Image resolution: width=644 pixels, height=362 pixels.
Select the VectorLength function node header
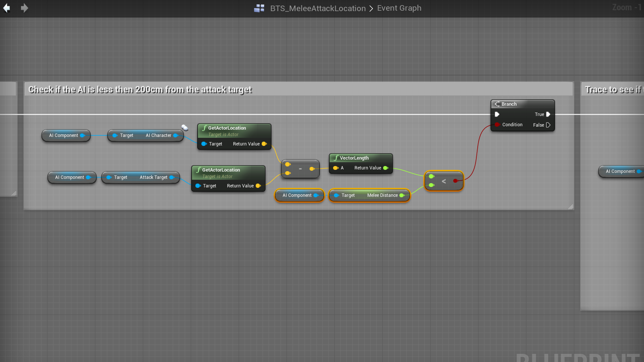[x=354, y=158]
